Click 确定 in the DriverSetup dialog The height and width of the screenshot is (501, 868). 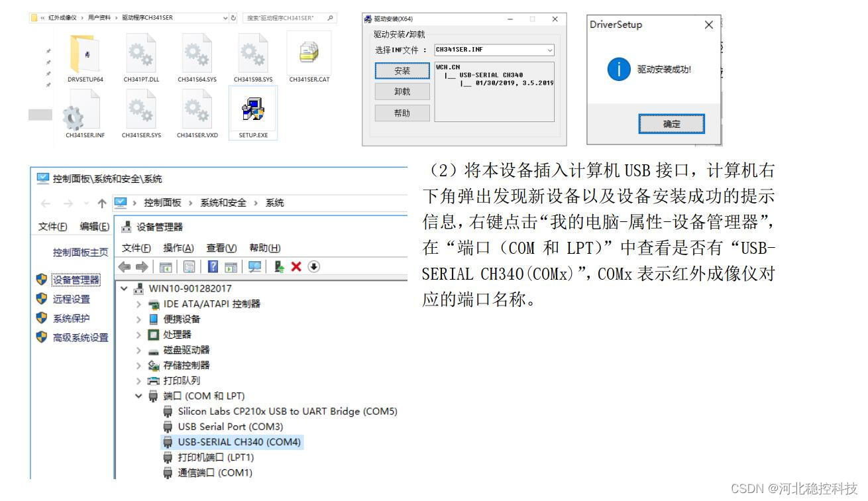pos(671,124)
